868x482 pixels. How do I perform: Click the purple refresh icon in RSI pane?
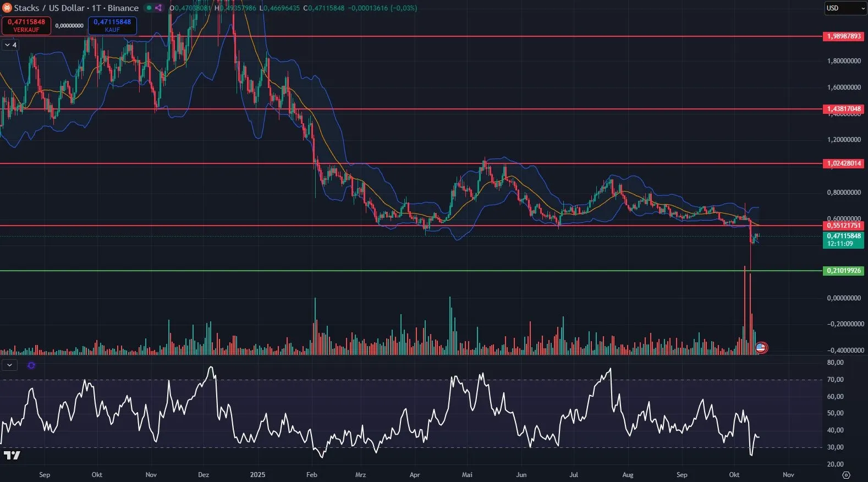(31, 365)
